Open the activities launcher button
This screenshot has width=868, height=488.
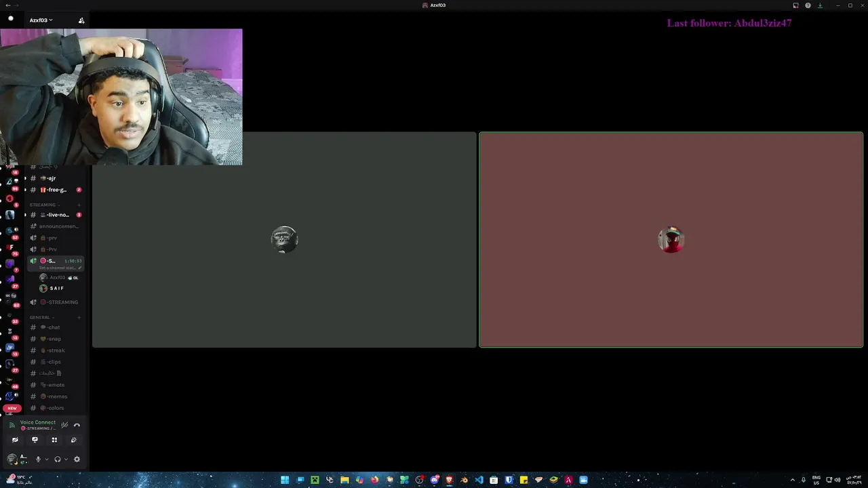(x=54, y=440)
